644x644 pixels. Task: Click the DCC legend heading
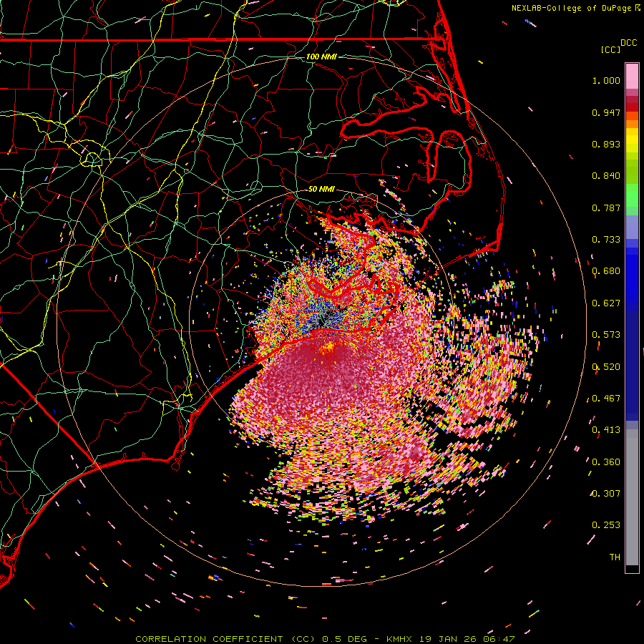click(628, 43)
